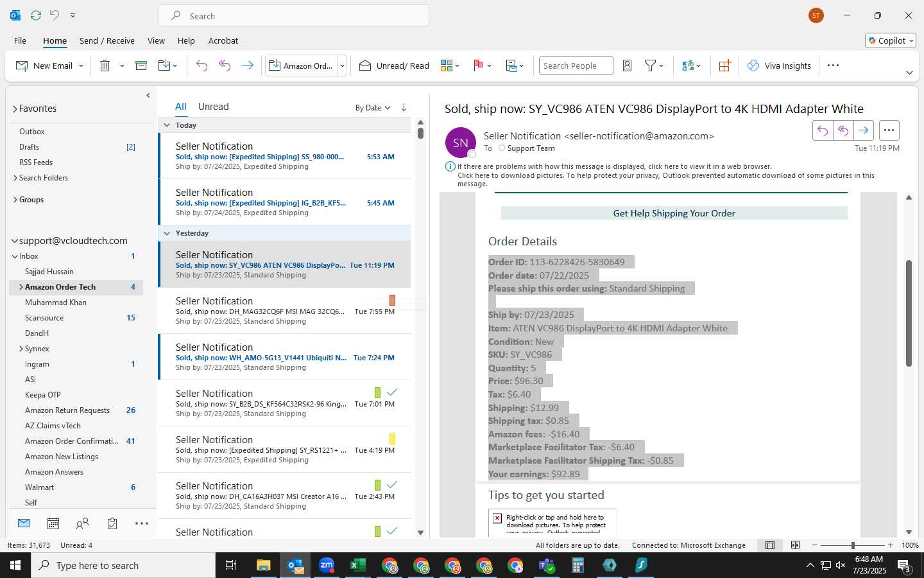Click the ribbon Reply arrow icon
This screenshot has width=924, height=578.
201,66
